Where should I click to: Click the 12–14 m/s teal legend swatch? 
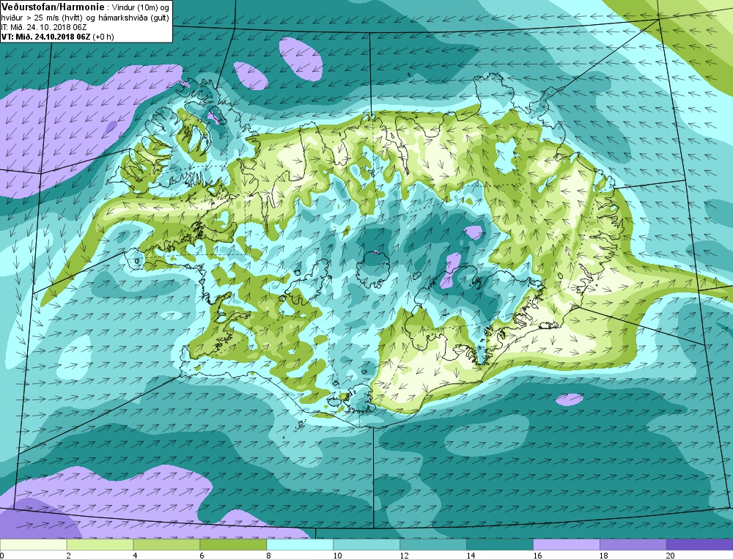coord(433,545)
